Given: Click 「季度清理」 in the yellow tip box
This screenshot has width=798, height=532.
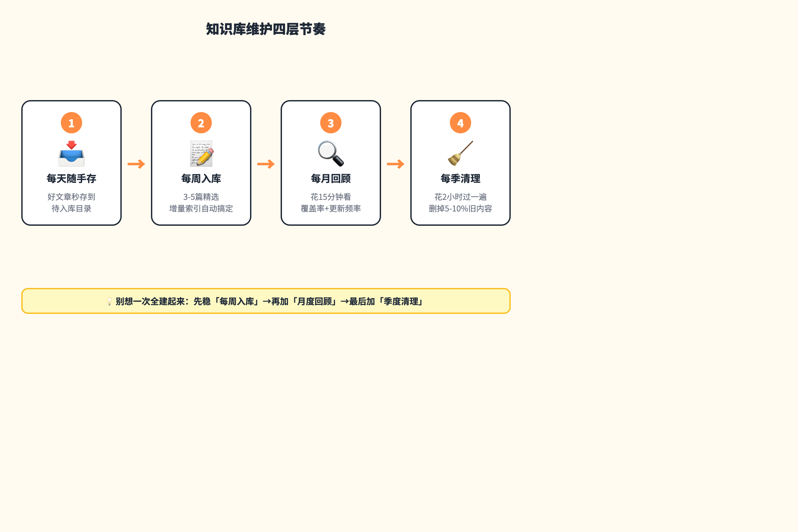Looking at the screenshot, I should (x=401, y=301).
